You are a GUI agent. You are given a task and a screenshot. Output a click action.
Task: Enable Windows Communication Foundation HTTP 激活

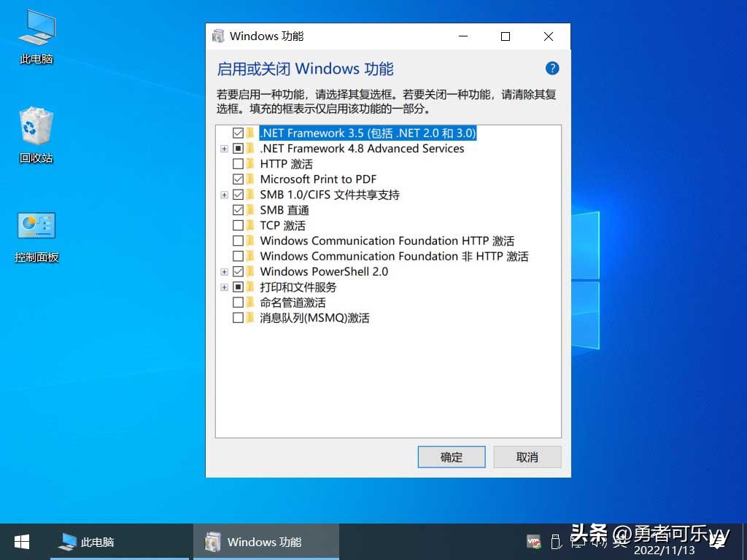click(239, 241)
